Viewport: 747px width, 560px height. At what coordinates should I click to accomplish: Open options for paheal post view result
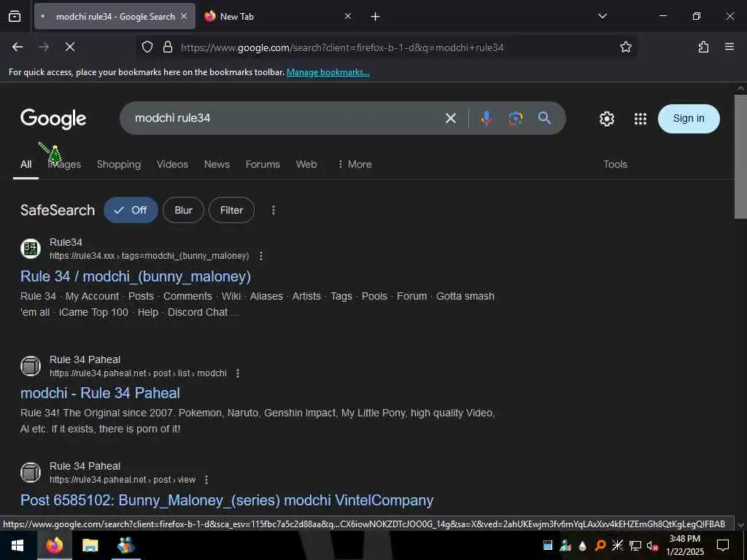(x=206, y=480)
